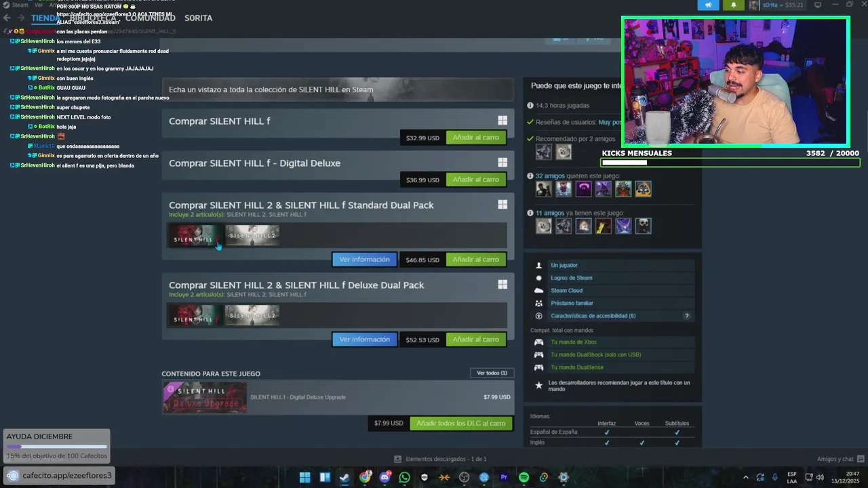Image resolution: width=868 pixels, height=488 pixels.
Task: Open the Logros de Steam link
Action: pos(572,278)
